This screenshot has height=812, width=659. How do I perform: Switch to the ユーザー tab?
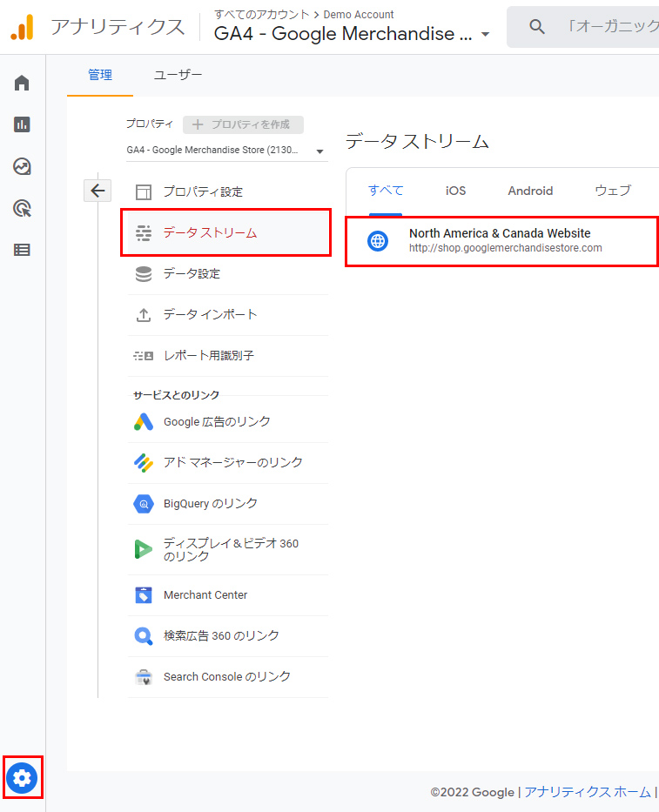coord(178,75)
